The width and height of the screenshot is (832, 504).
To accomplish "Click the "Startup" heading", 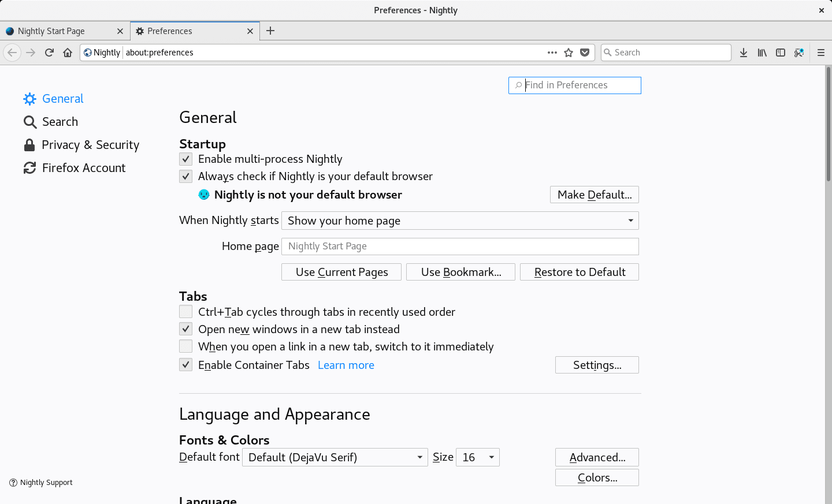I will 202,144.
